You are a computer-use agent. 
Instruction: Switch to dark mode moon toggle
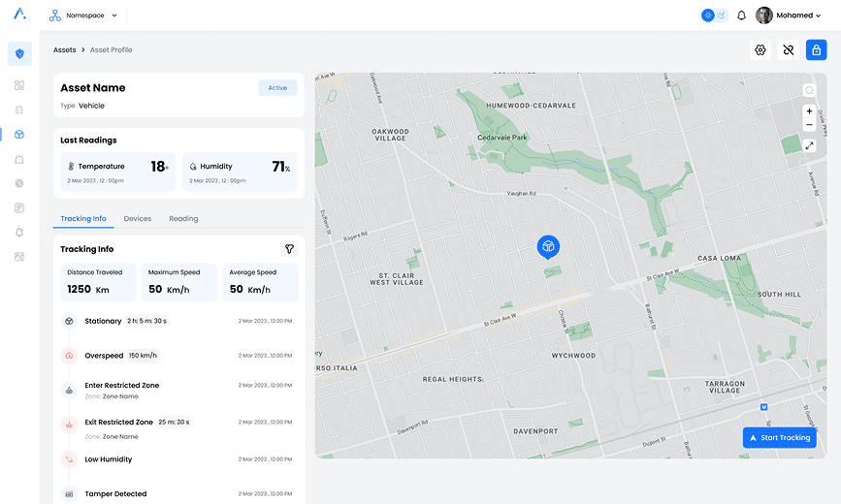pos(722,16)
